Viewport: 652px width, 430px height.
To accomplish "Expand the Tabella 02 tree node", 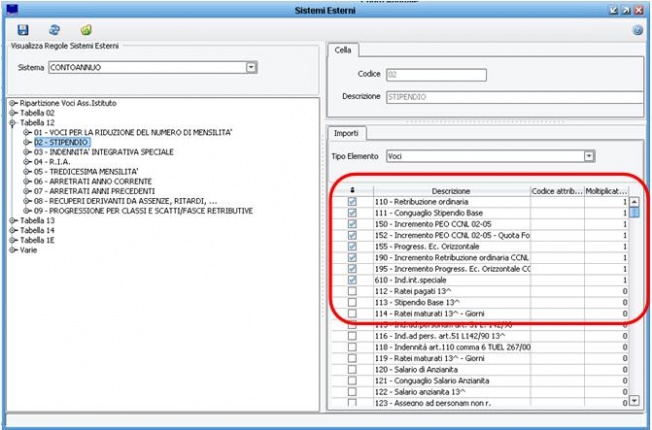I will [13, 113].
